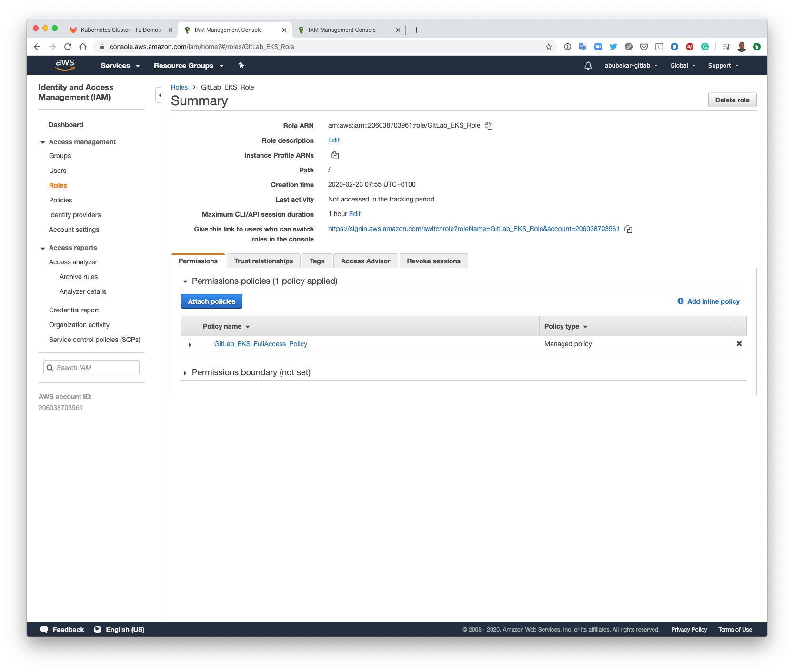Copy the Role ARN to clipboard

click(489, 126)
